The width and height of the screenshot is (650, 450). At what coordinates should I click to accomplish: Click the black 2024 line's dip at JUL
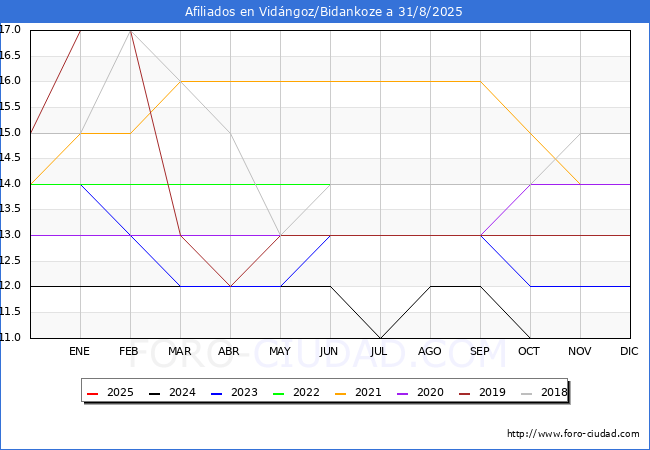[x=381, y=337]
